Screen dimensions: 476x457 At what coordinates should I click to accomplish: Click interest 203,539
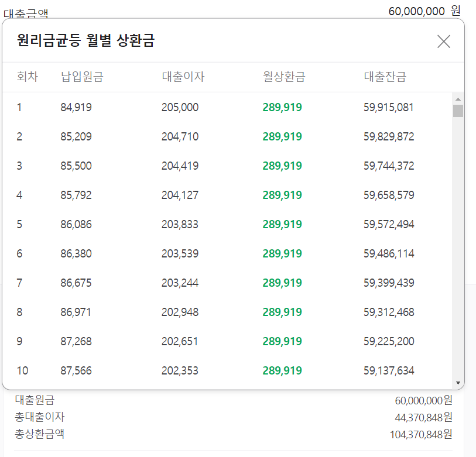point(180,253)
